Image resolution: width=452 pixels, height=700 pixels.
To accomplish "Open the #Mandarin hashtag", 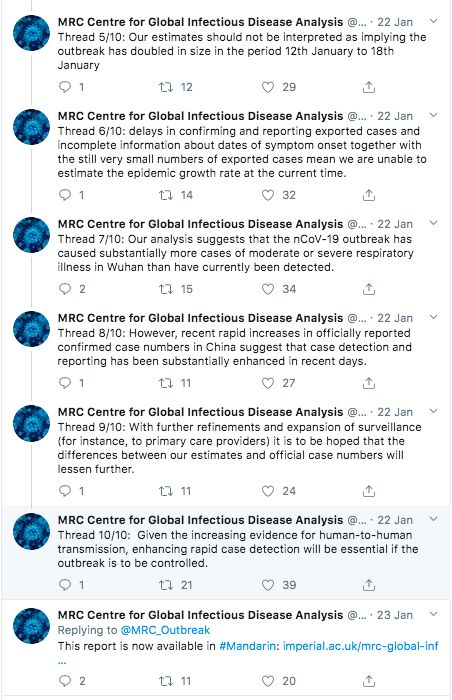I will [x=249, y=646].
